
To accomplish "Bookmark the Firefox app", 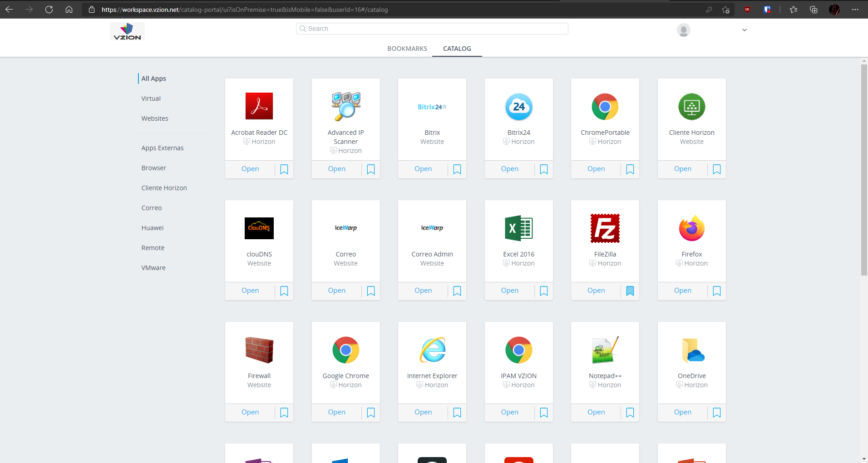I will pos(717,291).
